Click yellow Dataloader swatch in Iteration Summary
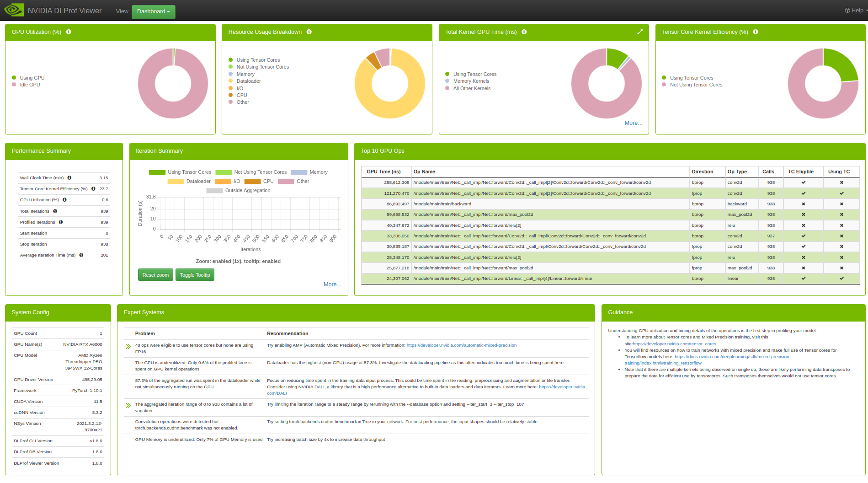Screen dimensions: 868x483 tap(176, 182)
